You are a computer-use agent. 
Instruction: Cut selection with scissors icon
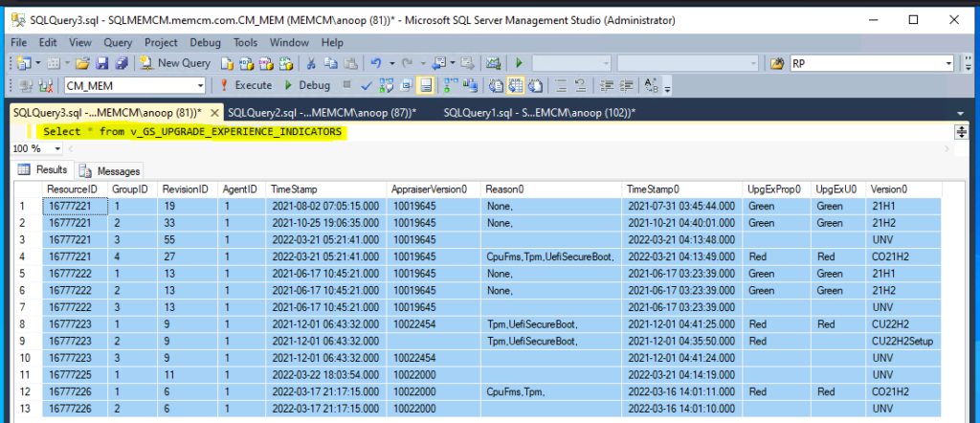click(x=310, y=63)
